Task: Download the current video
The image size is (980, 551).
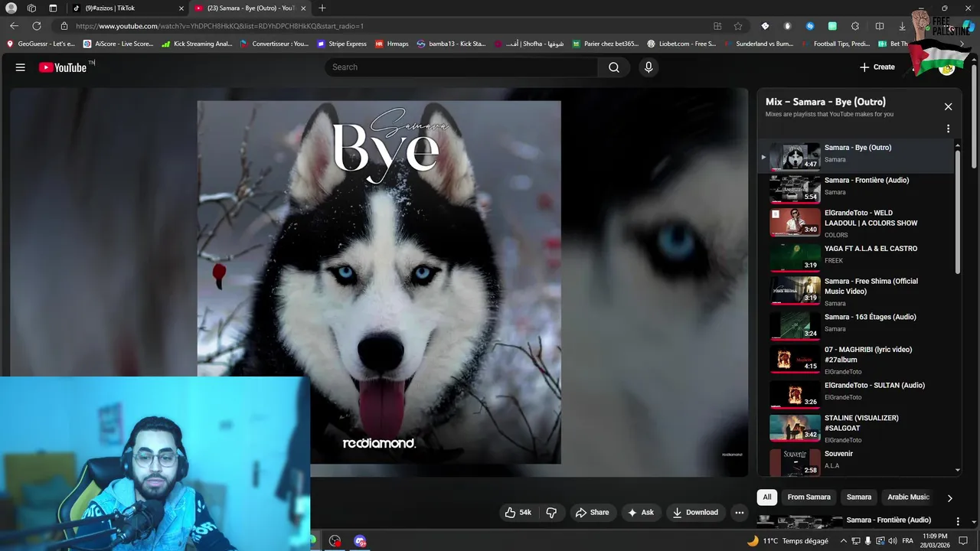Action: click(x=695, y=513)
